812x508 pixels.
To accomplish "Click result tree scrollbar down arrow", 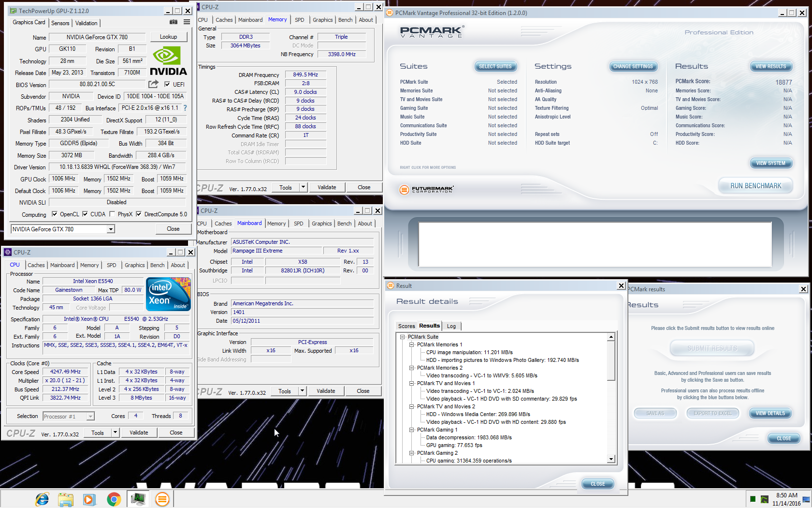I will pyautogui.click(x=611, y=460).
